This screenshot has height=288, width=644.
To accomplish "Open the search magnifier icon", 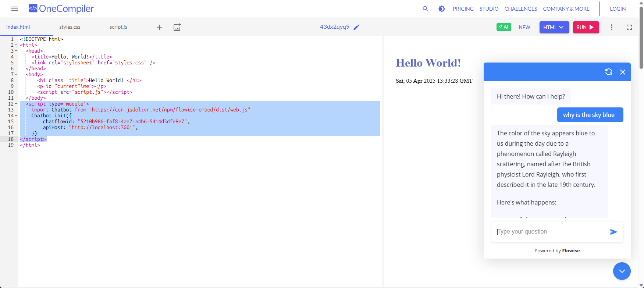I will point(425,9).
